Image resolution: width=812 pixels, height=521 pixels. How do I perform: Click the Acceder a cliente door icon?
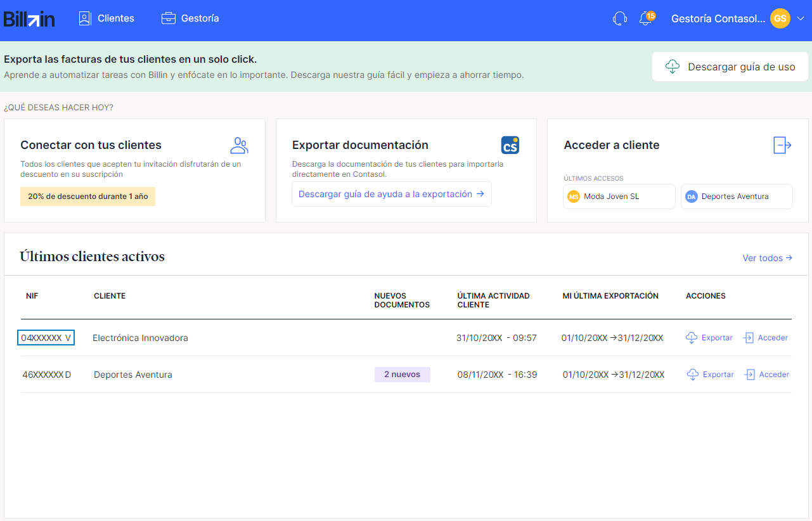pos(783,145)
